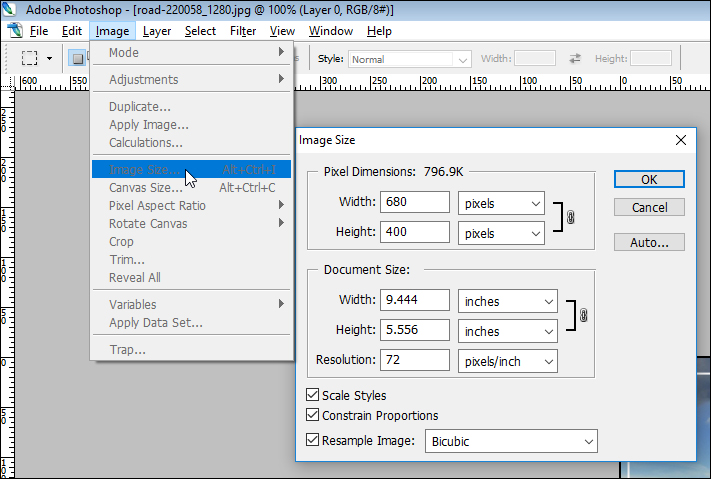The width and height of the screenshot is (711, 479).
Task: Open the Edit menu
Action: 72,31
